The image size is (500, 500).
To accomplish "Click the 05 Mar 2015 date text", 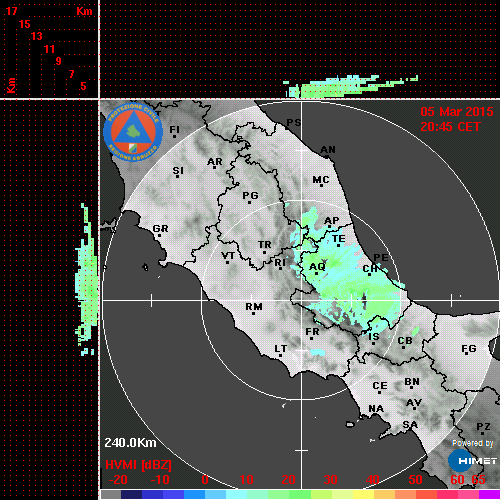I will pos(457,112).
